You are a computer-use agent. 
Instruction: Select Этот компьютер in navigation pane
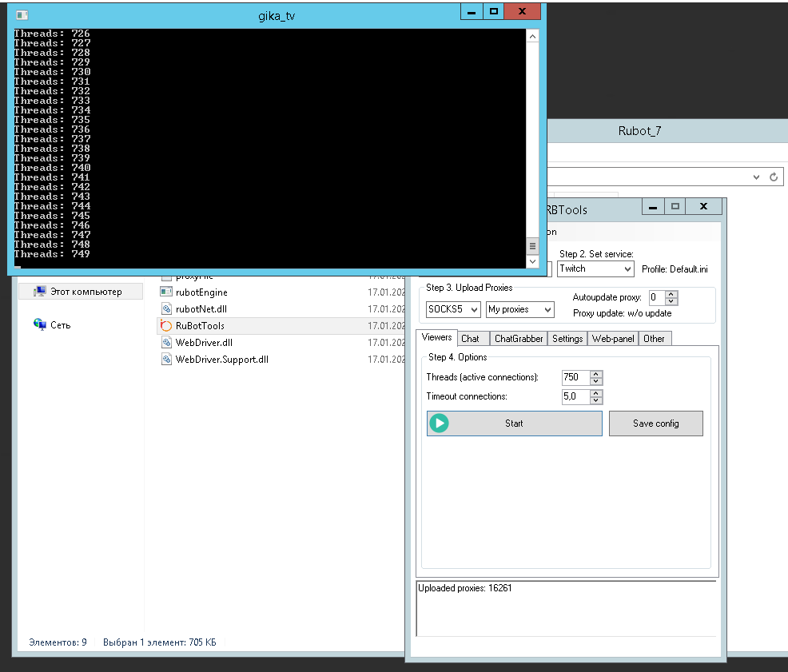coord(86,292)
